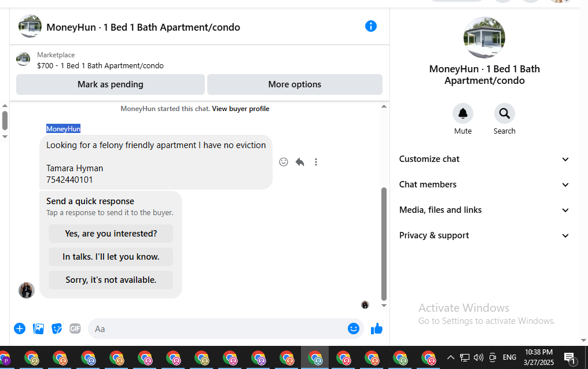The width and height of the screenshot is (588, 369).
Task: Switch to the active highlighted Chrome taskbar window
Action: coord(315,358)
